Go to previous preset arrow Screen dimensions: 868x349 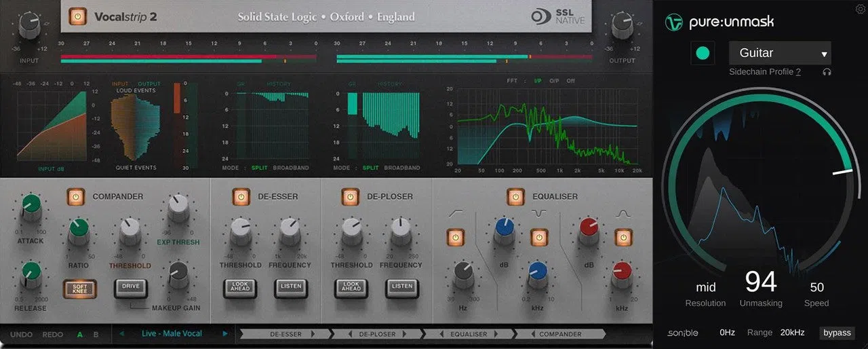[121, 334]
